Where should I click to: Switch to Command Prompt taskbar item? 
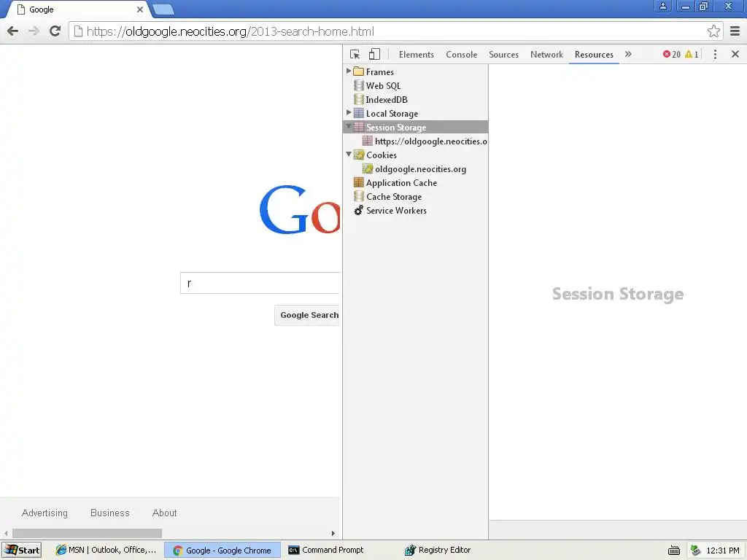pos(327,550)
